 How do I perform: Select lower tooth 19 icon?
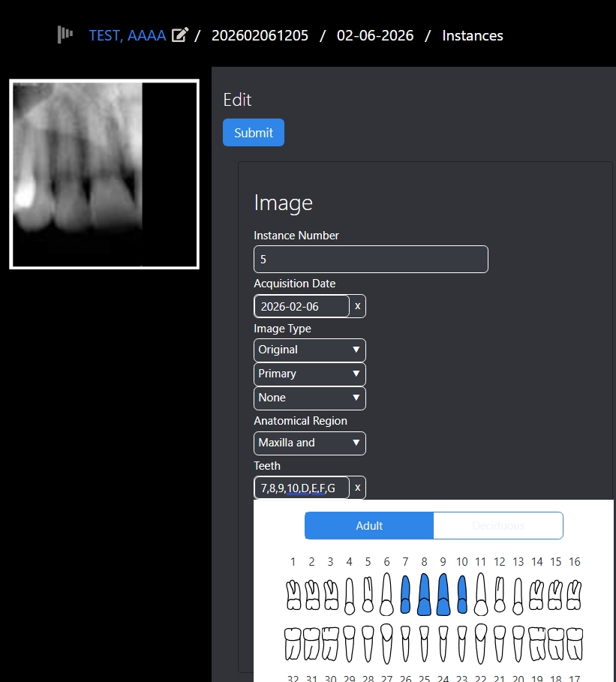coord(536,644)
